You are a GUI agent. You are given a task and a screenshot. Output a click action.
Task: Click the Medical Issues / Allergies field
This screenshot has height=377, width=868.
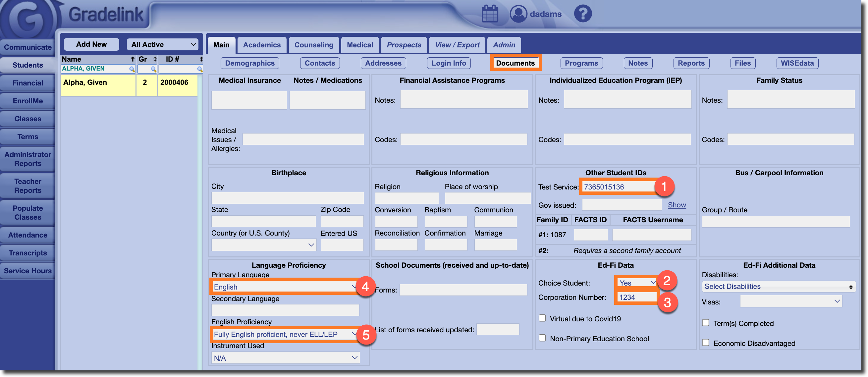click(303, 139)
